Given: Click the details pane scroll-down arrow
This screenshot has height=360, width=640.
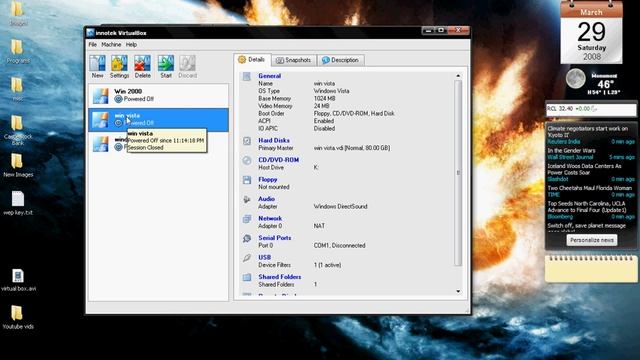Looking at the screenshot, I should tap(458, 291).
